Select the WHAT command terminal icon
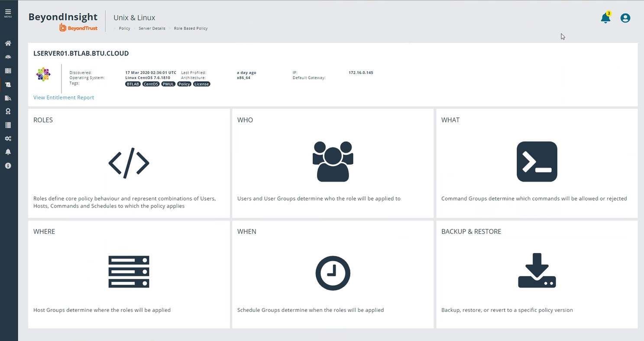The image size is (644, 341). (x=537, y=162)
